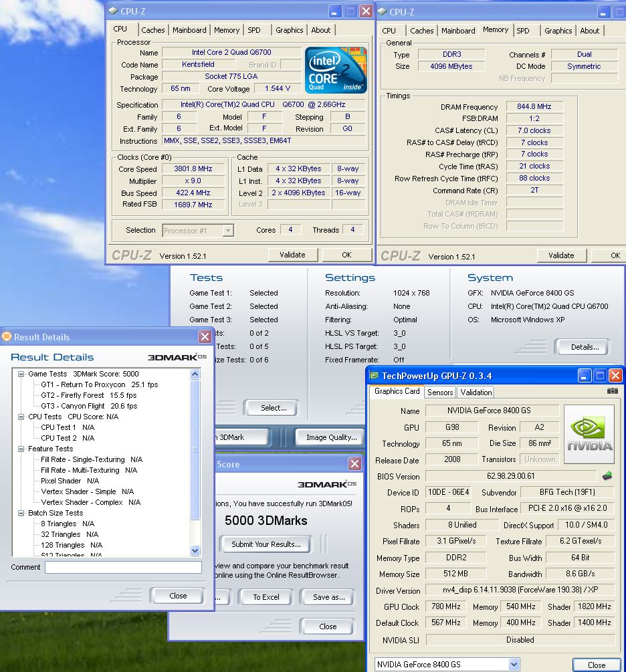Click the Result Details scrollbar down arrow
626x672 pixels.
click(x=195, y=551)
